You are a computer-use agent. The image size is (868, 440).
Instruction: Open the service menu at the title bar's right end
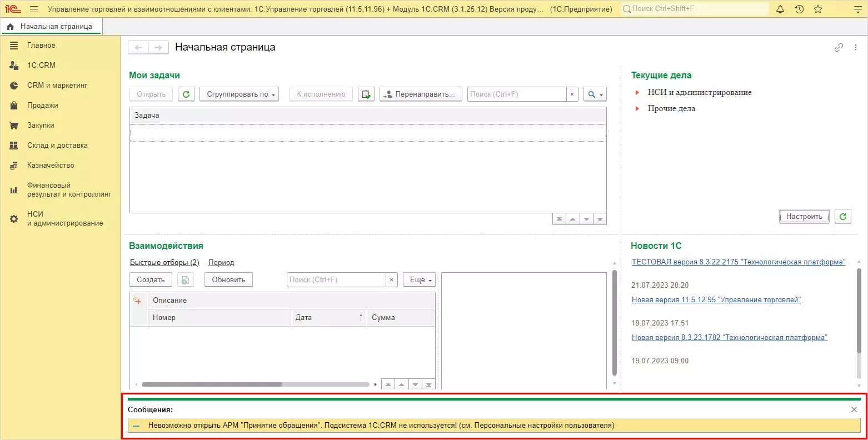click(857, 9)
